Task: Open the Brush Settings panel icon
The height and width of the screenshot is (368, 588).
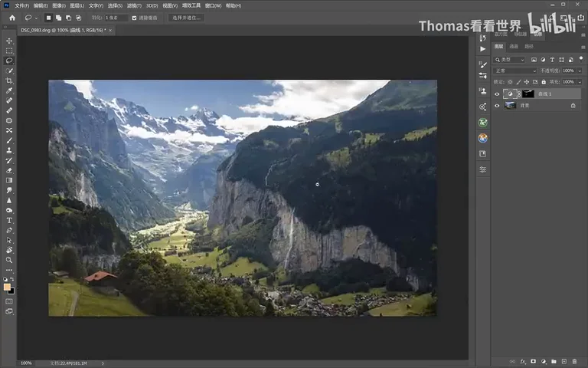Action: pyautogui.click(x=483, y=64)
